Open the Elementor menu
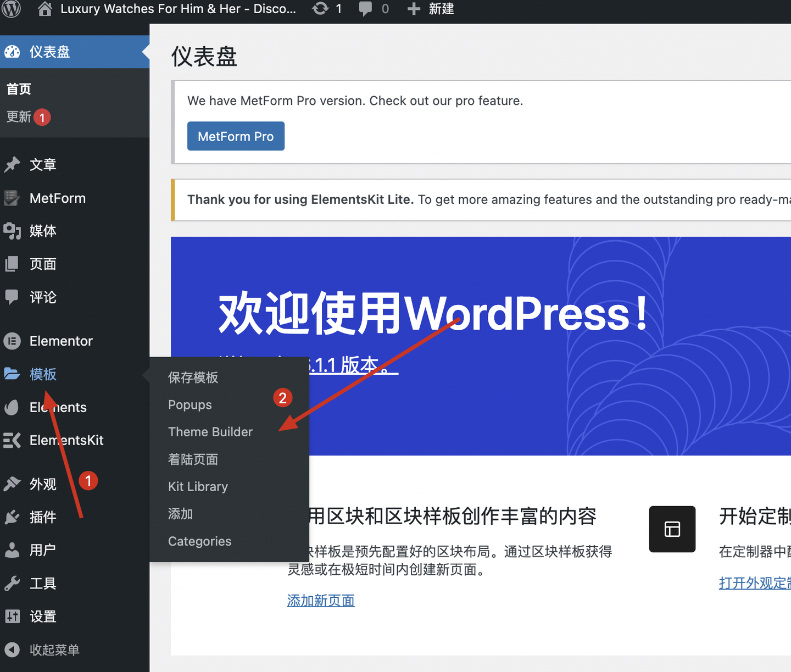Image resolution: width=791 pixels, height=672 pixels. [75, 341]
